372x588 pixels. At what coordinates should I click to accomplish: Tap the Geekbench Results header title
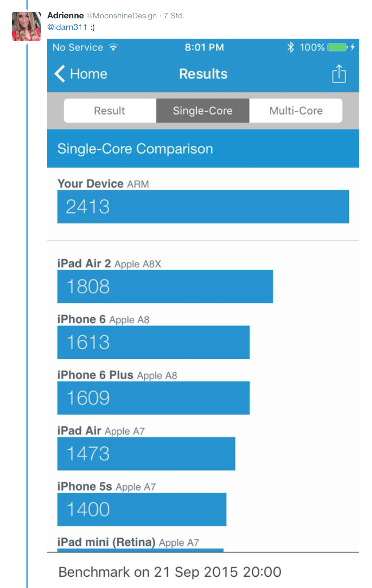203,74
